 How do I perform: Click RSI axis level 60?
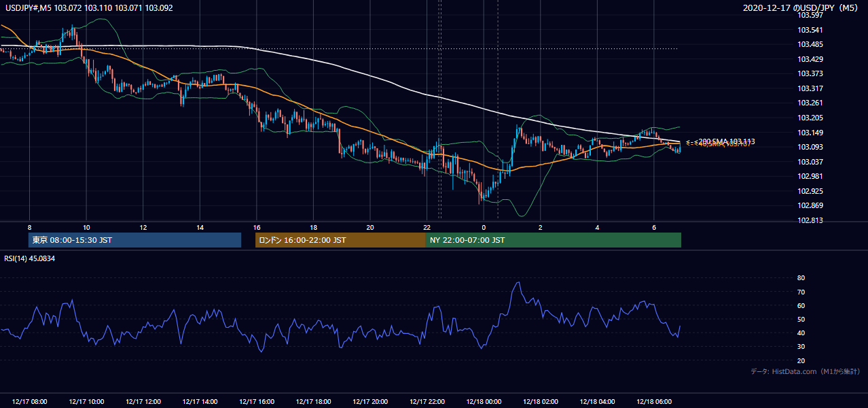pos(801,305)
